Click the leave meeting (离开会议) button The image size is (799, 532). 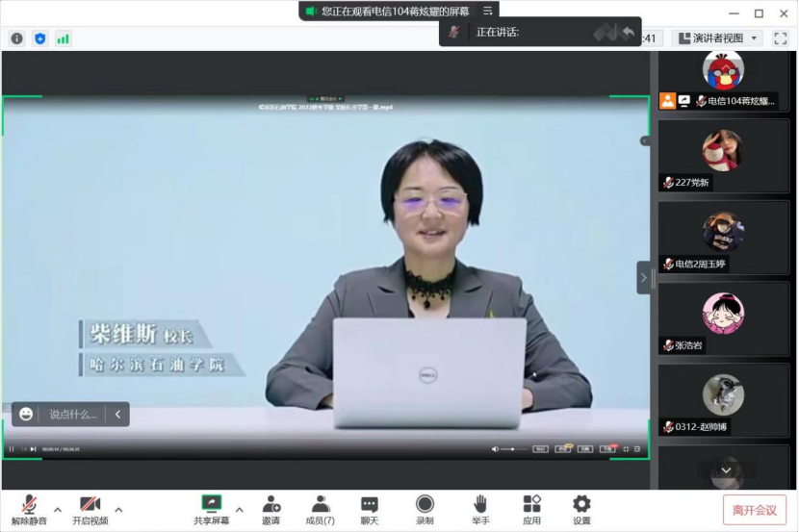tap(754, 510)
